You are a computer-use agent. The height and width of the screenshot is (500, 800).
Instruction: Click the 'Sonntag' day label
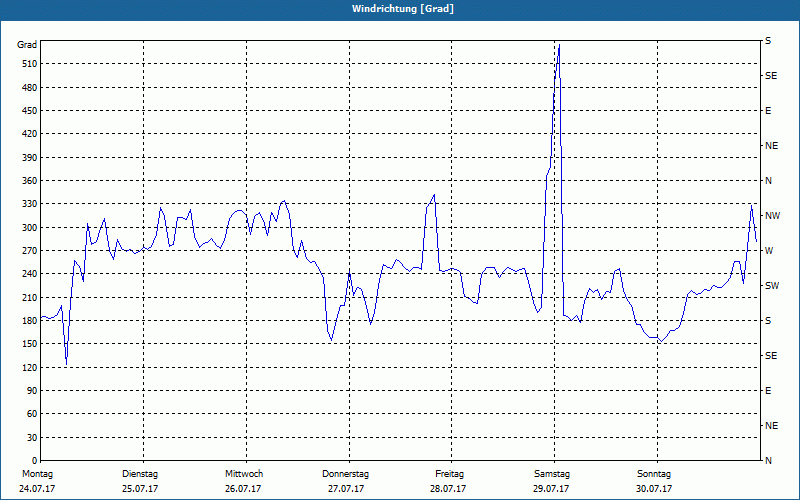(x=654, y=474)
